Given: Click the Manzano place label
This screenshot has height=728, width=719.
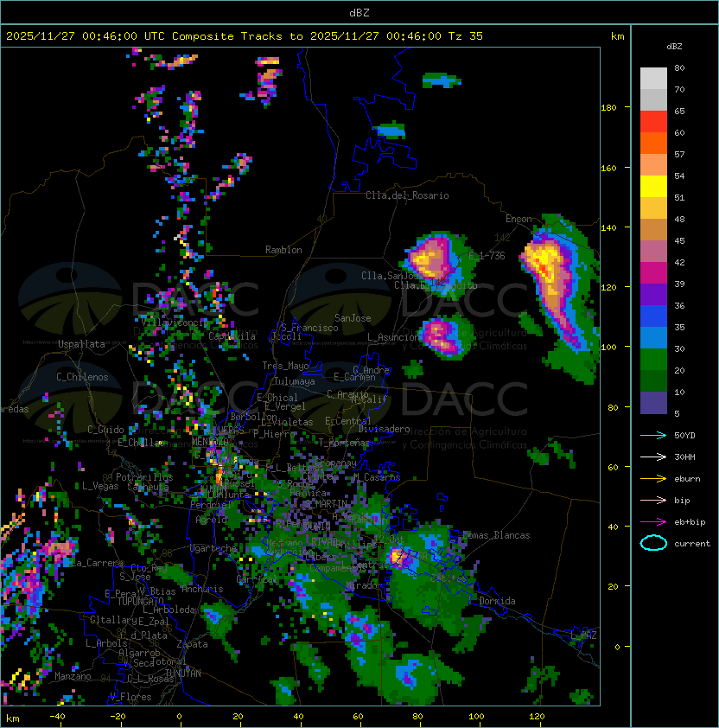Looking at the screenshot, I should click(x=73, y=676).
